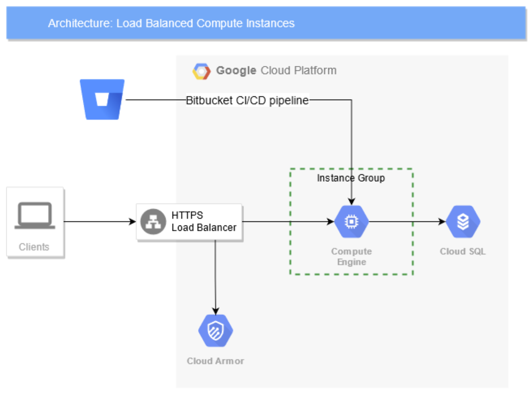Click the Google Cloud Platform logo

(201, 71)
